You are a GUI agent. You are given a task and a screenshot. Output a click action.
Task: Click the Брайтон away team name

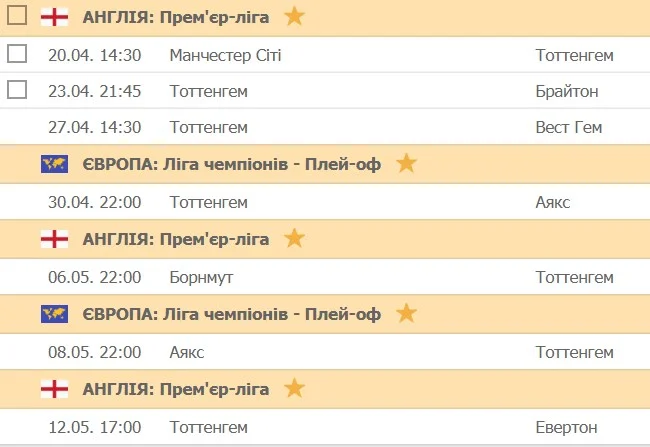(x=566, y=91)
